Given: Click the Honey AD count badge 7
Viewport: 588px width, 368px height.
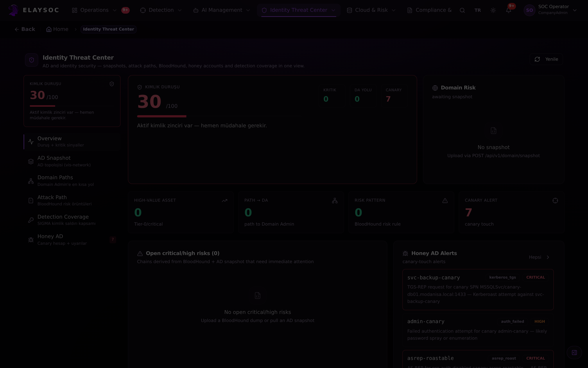Looking at the screenshot, I should click(x=113, y=240).
